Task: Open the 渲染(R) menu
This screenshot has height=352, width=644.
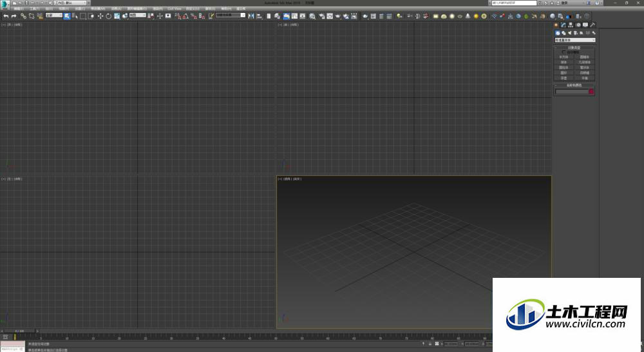Action: (x=157, y=8)
